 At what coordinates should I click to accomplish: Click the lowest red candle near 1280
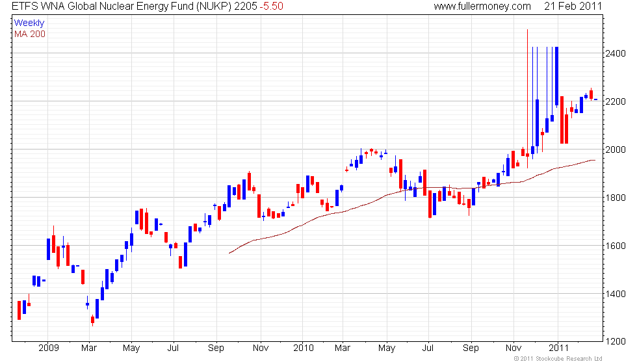(x=92, y=319)
